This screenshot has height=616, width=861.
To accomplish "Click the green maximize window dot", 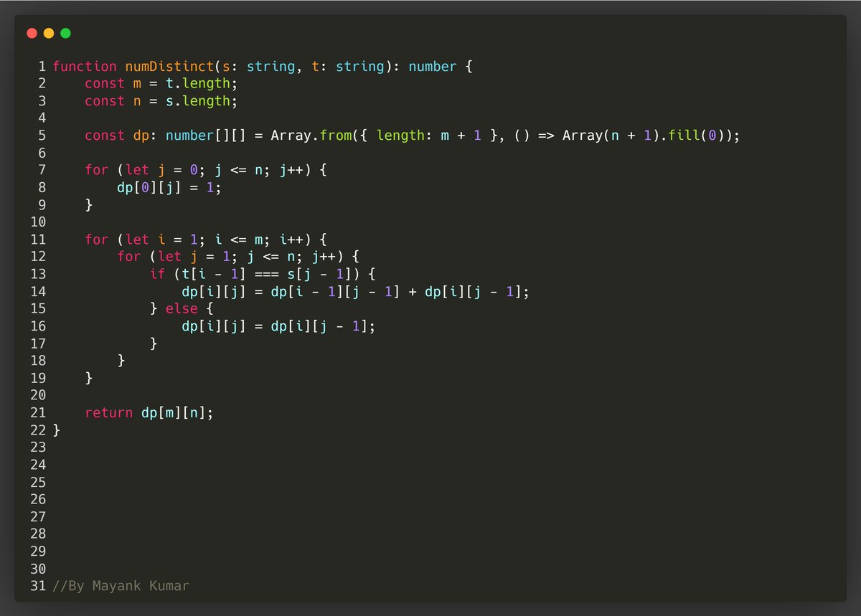I will [x=65, y=33].
